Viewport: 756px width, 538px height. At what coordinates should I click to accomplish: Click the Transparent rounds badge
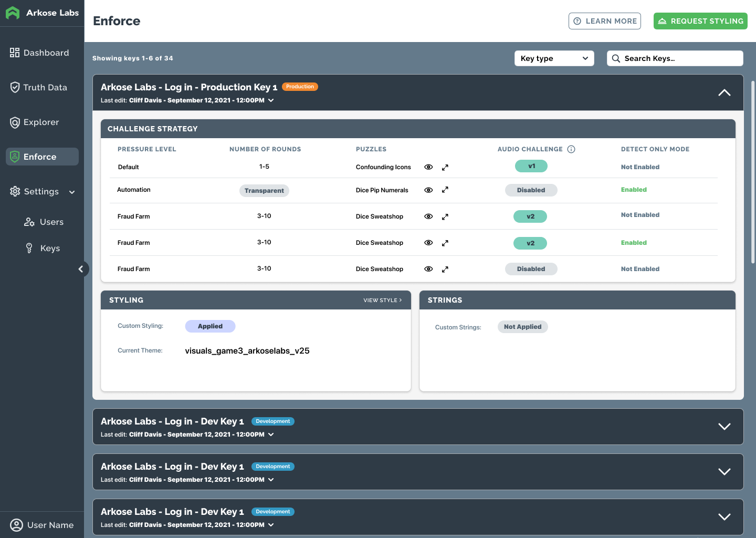(x=264, y=191)
